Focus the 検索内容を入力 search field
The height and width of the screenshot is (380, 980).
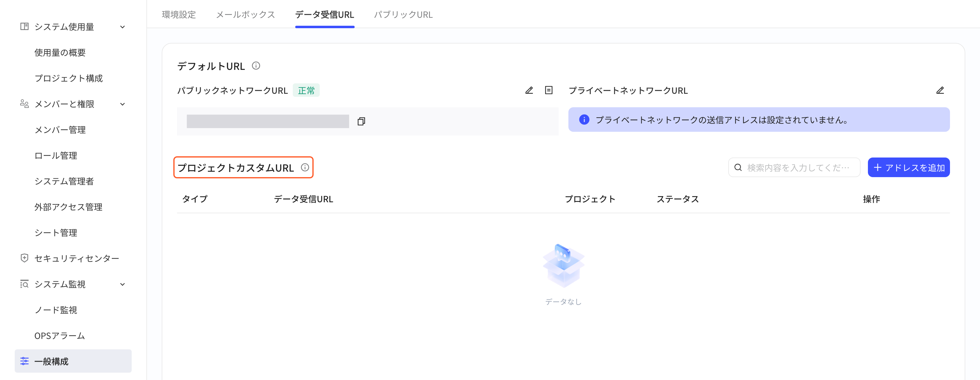tap(794, 168)
